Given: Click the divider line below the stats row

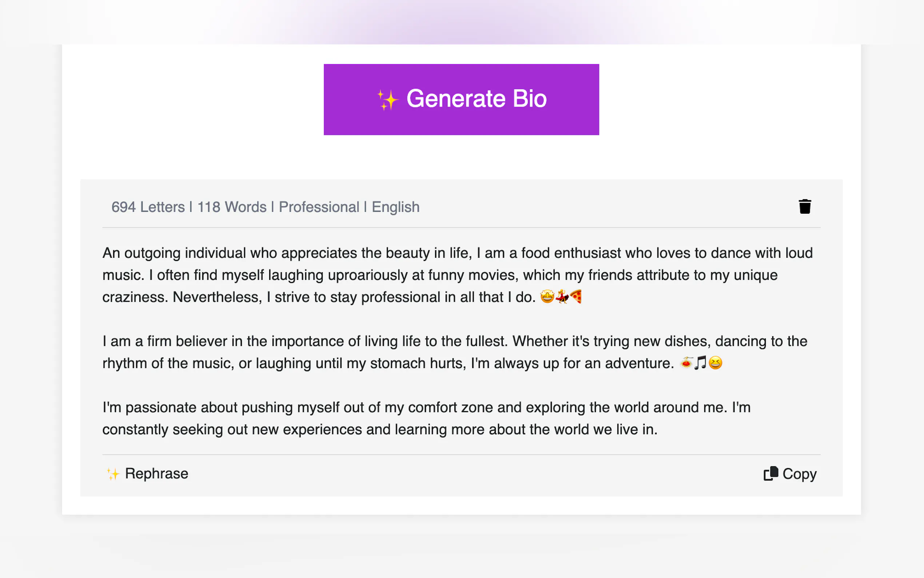Looking at the screenshot, I should [458, 227].
